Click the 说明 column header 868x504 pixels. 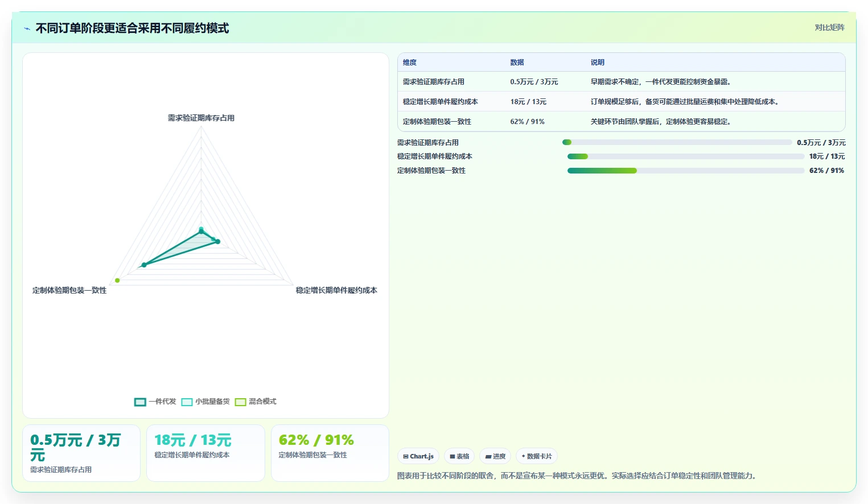(x=598, y=63)
